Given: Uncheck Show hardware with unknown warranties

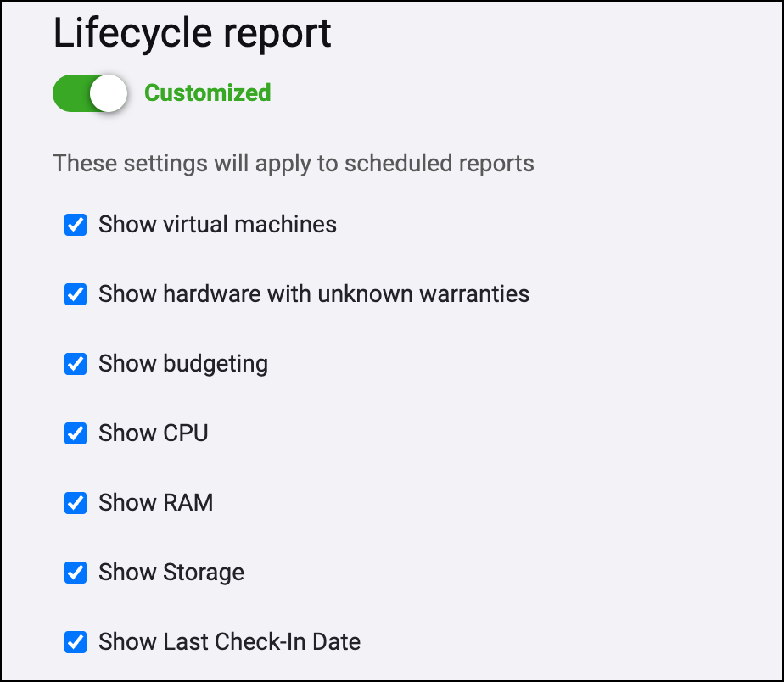Looking at the screenshot, I should click(x=76, y=294).
